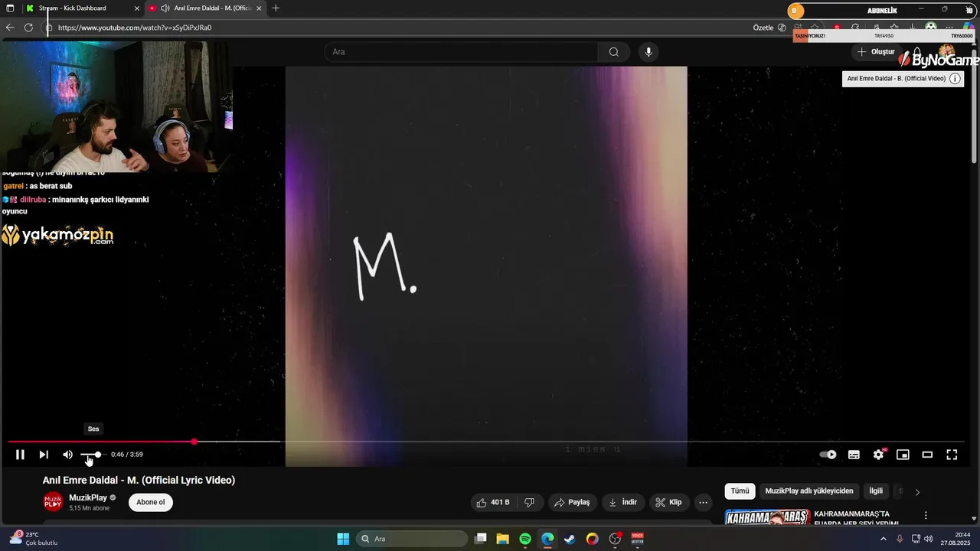Click the address bar URL
980x551 pixels.
(135, 28)
